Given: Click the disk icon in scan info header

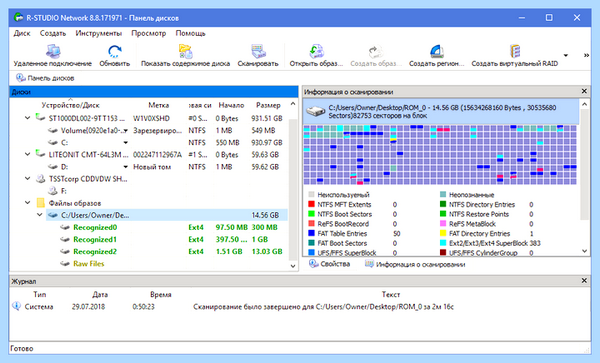Looking at the screenshot, I should [x=315, y=112].
